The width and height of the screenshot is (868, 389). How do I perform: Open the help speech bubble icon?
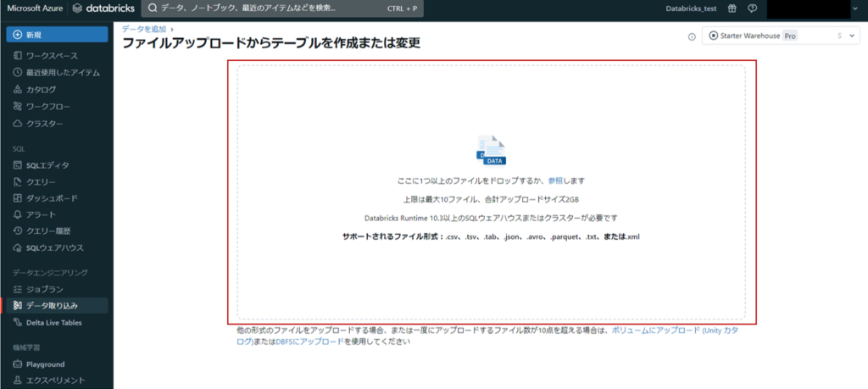tap(751, 8)
